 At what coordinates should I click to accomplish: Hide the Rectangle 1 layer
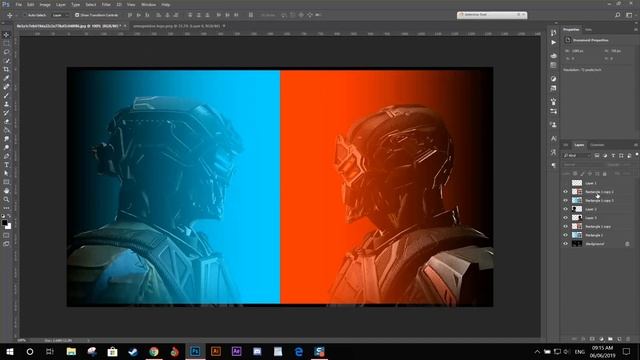(566, 235)
